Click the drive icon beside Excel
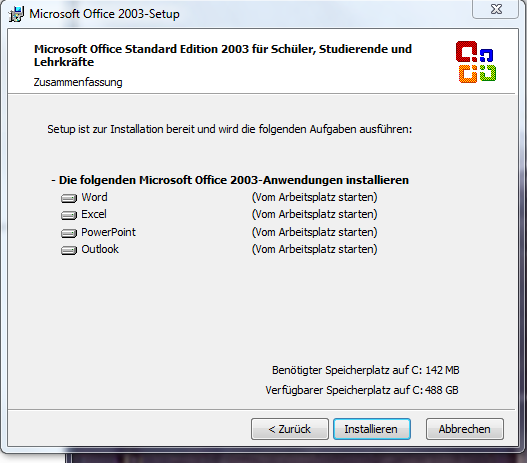 69,215
